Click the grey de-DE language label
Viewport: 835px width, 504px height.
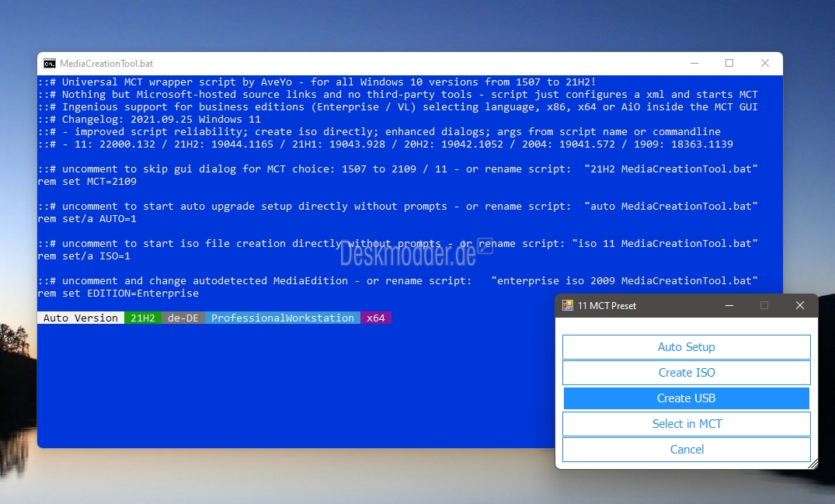point(183,318)
